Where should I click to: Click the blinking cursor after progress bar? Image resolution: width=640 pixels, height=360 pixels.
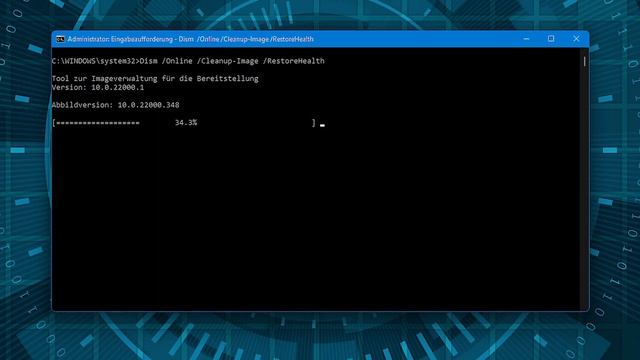pyautogui.click(x=322, y=125)
